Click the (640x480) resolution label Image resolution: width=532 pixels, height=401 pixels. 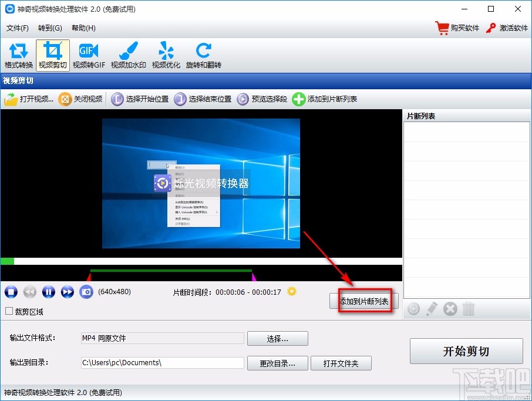pos(115,292)
